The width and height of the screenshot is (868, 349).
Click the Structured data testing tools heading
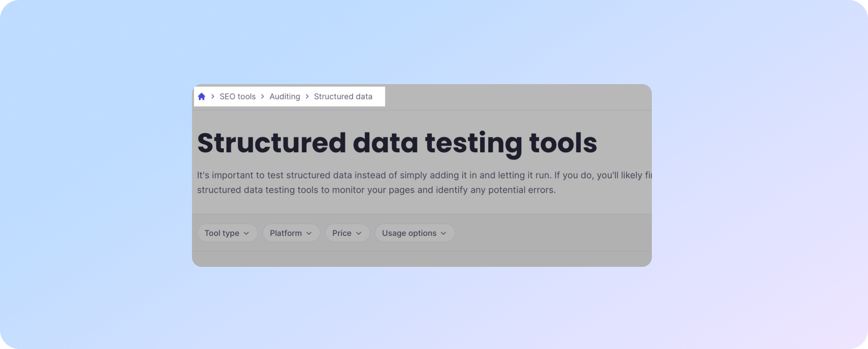coord(397,143)
